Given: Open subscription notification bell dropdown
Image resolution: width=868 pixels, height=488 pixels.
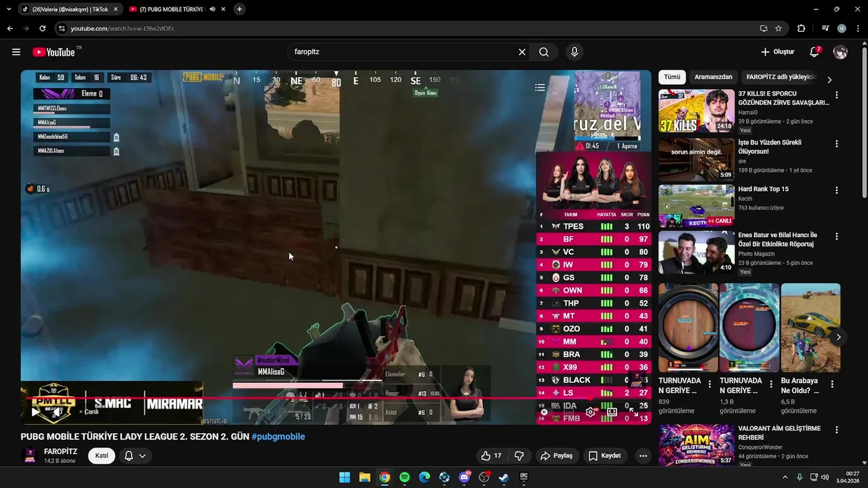Looking at the screenshot, I should click(x=135, y=455).
